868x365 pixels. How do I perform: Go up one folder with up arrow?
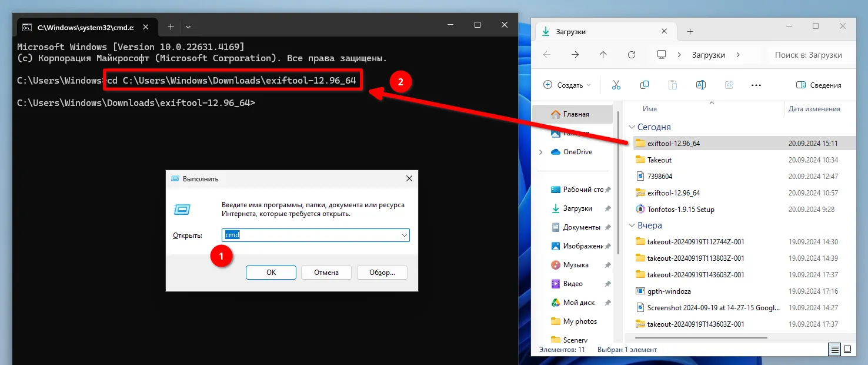click(x=603, y=54)
